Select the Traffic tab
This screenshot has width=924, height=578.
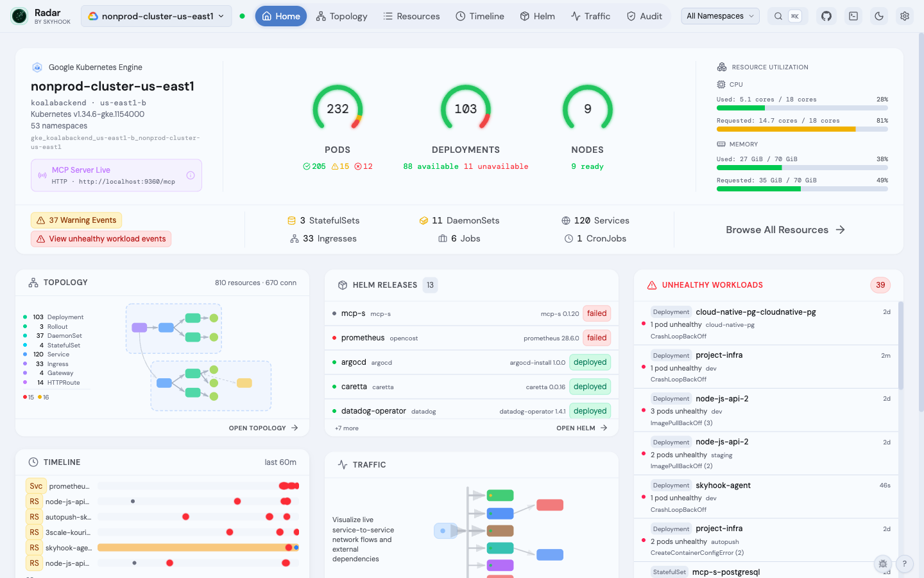(x=590, y=16)
